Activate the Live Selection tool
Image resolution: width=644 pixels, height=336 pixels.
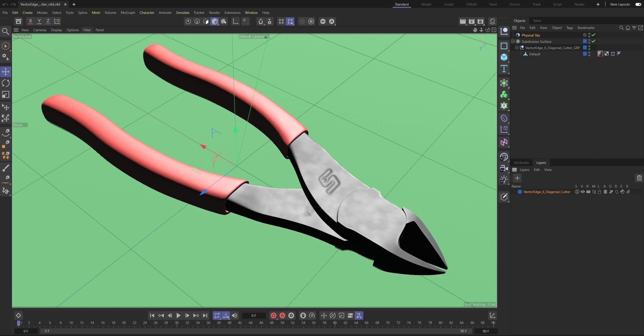(6, 46)
